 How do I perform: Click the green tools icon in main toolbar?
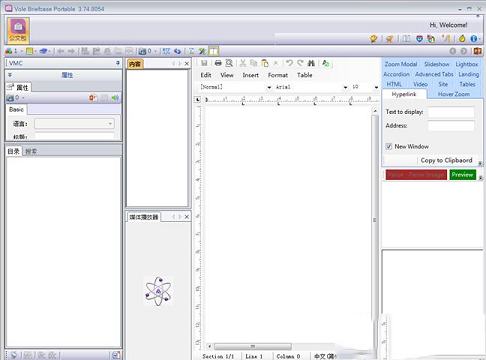click(x=202, y=51)
